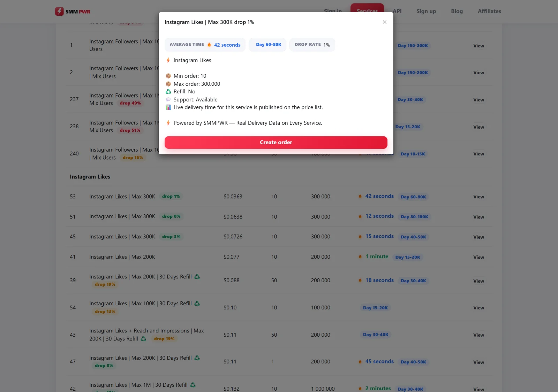View service 2 Instagram Followers details

(478, 73)
